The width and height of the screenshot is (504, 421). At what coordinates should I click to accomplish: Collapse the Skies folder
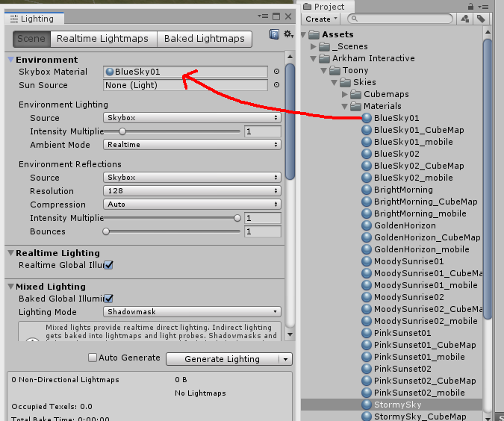335,83
